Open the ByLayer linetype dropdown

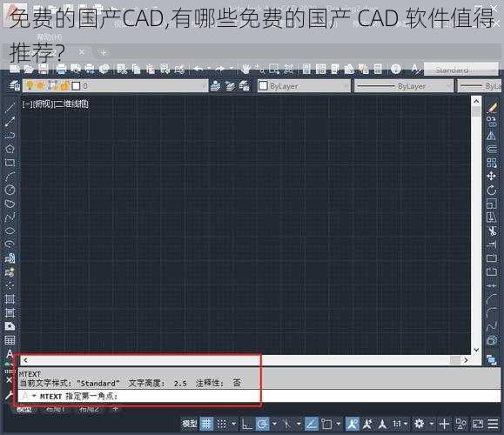[448, 86]
